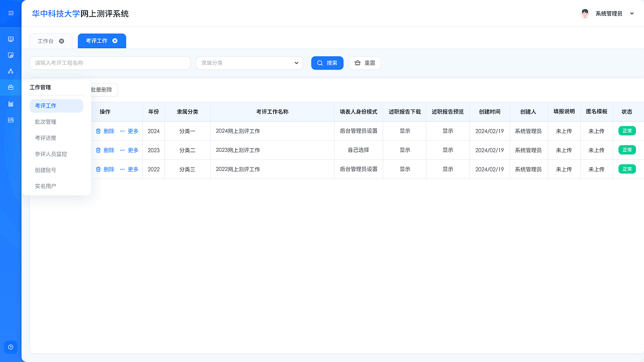Open the ID card sidebar icon
Viewport: 644px width, 362px height.
click(x=11, y=120)
